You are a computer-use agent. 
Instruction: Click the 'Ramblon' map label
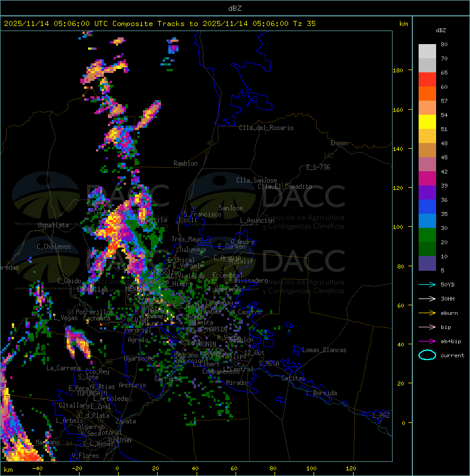[x=185, y=163]
